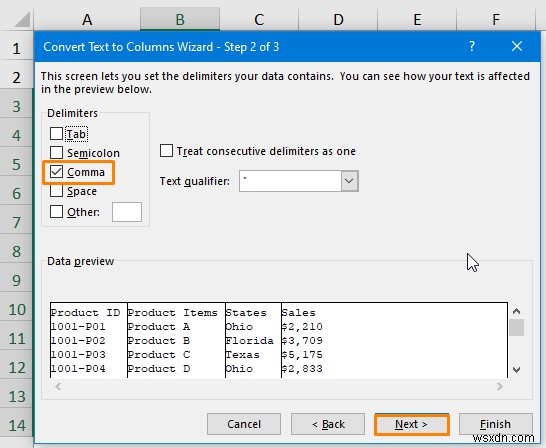Enable the Tab delimiter checkbox
Viewport: 546px width, 448px height.
pyautogui.click(x=56, y=133)
